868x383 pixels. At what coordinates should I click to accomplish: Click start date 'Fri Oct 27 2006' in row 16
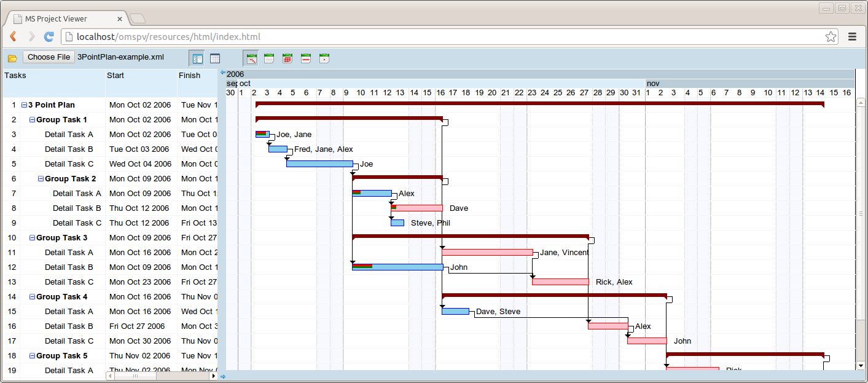(137, 326)
